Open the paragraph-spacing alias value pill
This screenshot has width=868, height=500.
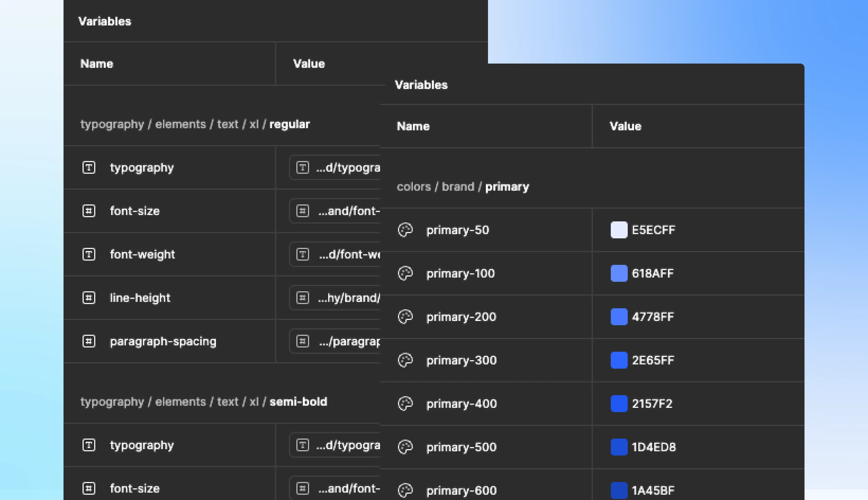coord(338,341)
